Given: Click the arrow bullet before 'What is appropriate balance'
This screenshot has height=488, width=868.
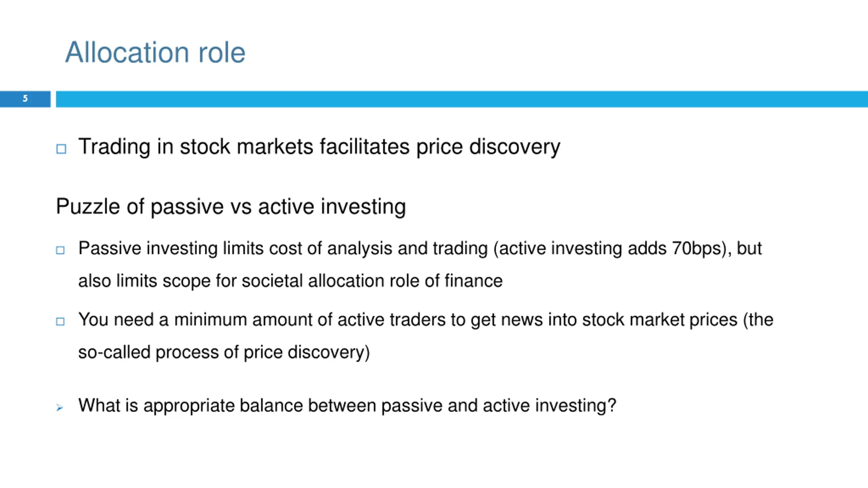Looking at the screenshot, I should [60, 408].
